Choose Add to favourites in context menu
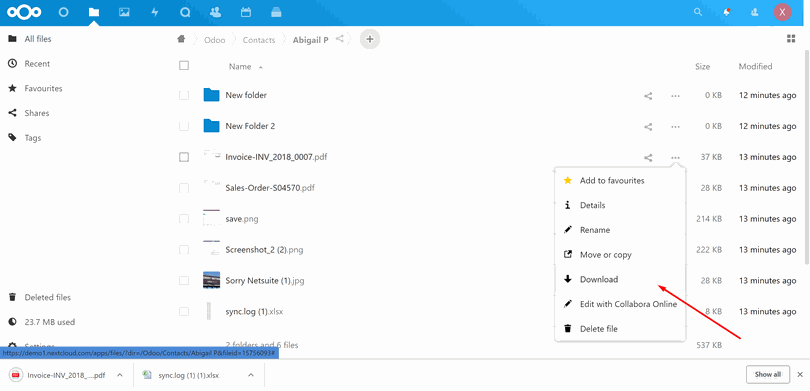The image size is (810, 391). 620,180
